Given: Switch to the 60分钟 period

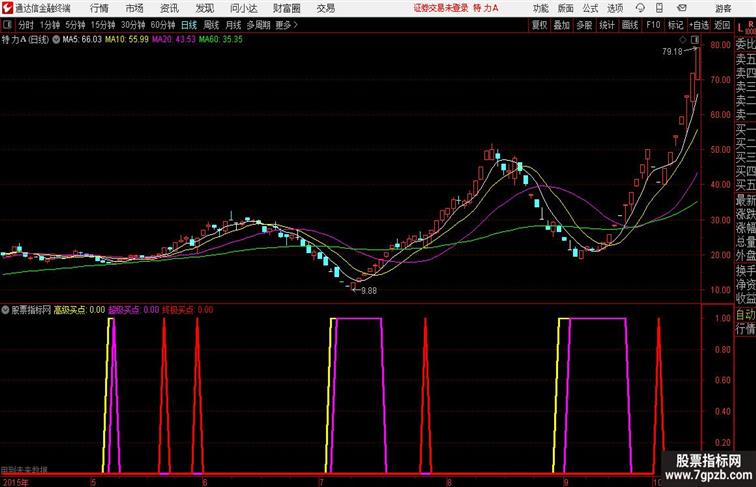Looking at the screenshot, I should coord(163,25).
